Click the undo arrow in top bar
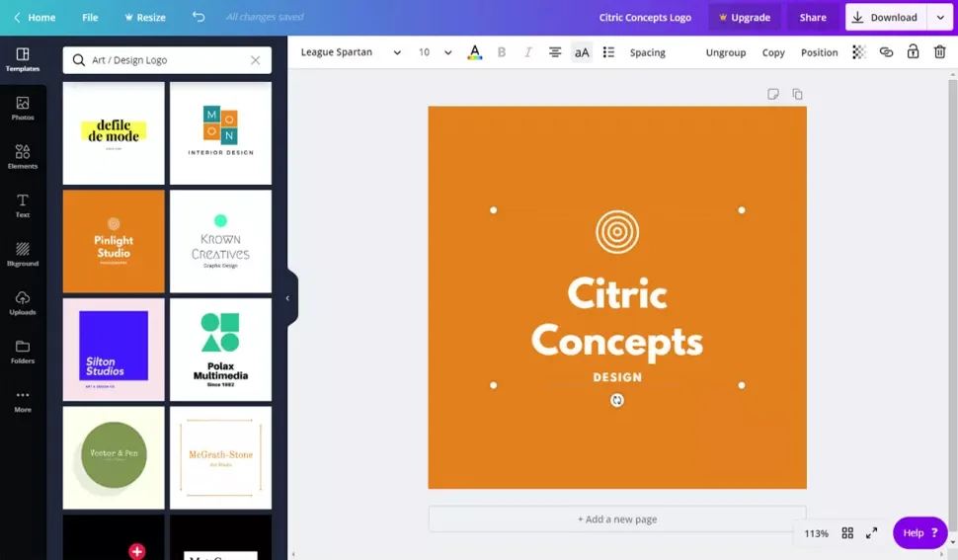The height and width of the screenshot is (560, 958). [x=199, y=17]
